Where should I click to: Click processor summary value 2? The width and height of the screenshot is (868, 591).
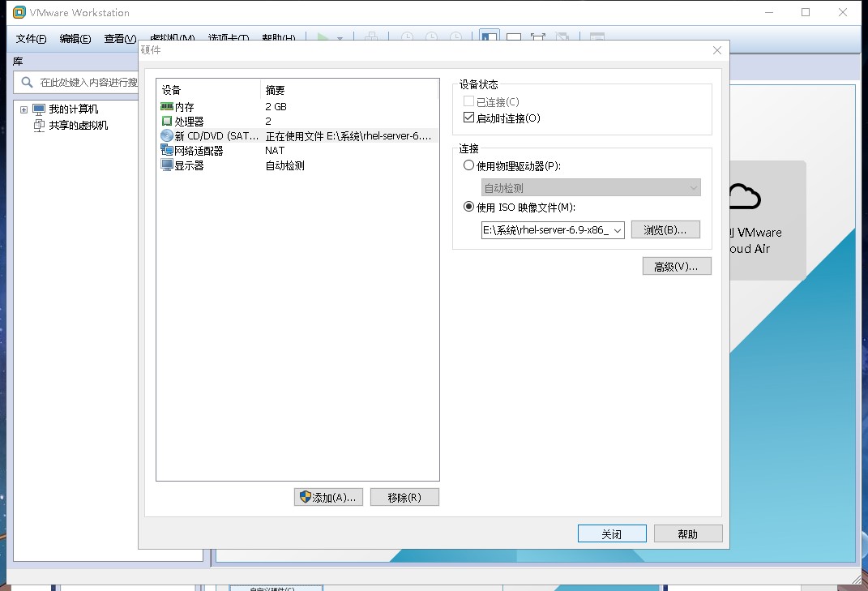pos(268,121)
